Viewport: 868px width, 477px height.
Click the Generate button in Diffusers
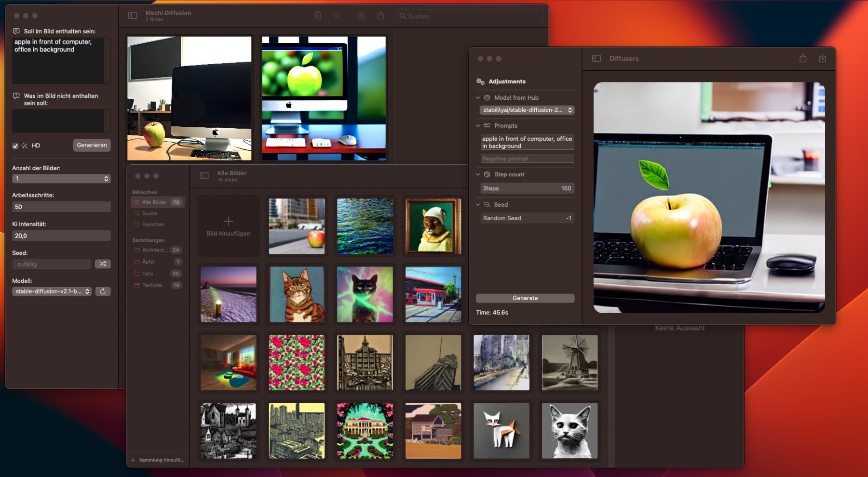(x=525, y=298)
